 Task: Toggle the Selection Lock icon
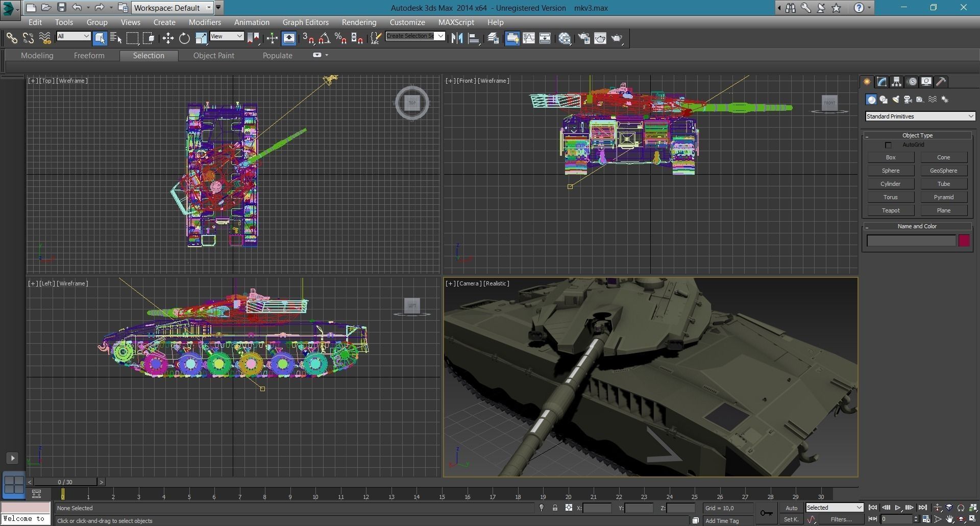(x=555, y=508)
